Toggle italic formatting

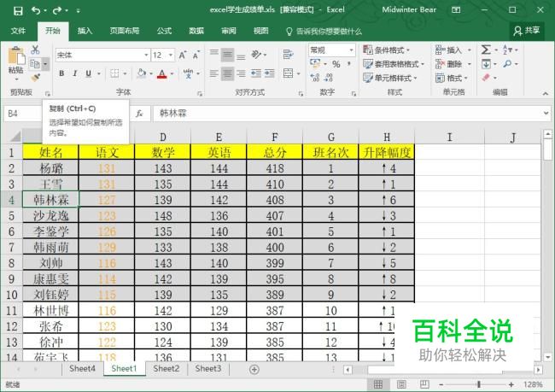pos(74,74)
